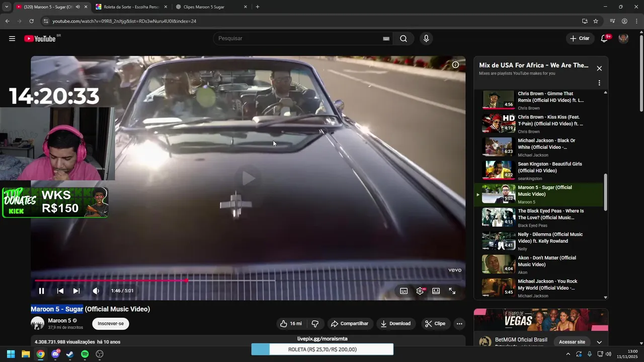Subscribe with Inscrever-se button
Viewport: 644px width, 362px height.
point(111,324)
